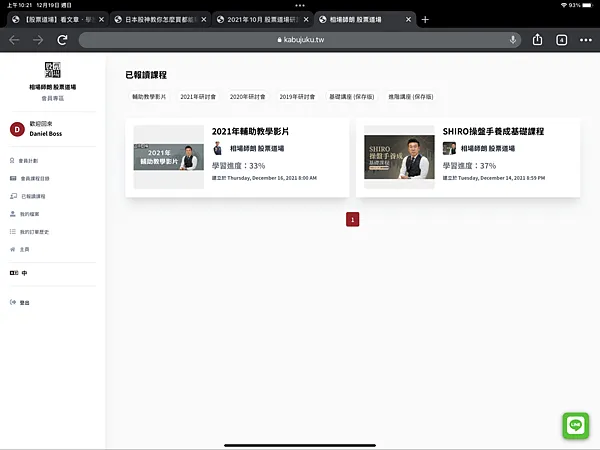This screenshot has width=600, height=450.
Task: Log out via the 登出 link
Action: click(x=20, y=302)
